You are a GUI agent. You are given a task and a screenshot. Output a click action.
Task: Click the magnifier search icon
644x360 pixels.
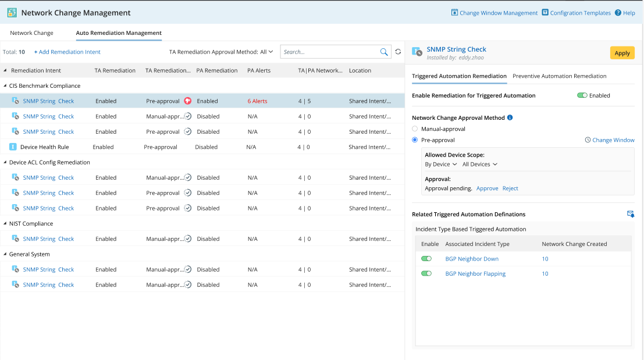point(384,52)
